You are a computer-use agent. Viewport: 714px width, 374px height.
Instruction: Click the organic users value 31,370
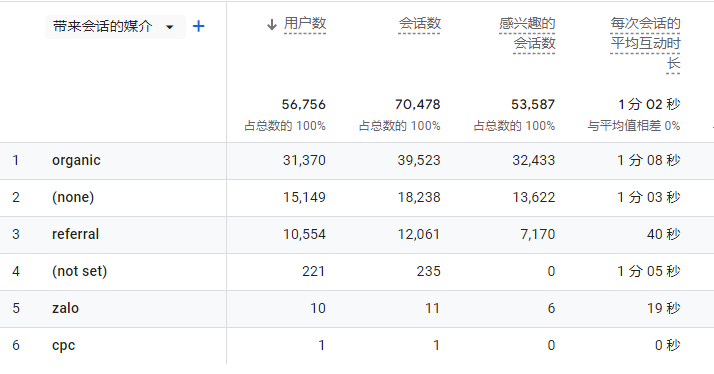tap(304, 160)
